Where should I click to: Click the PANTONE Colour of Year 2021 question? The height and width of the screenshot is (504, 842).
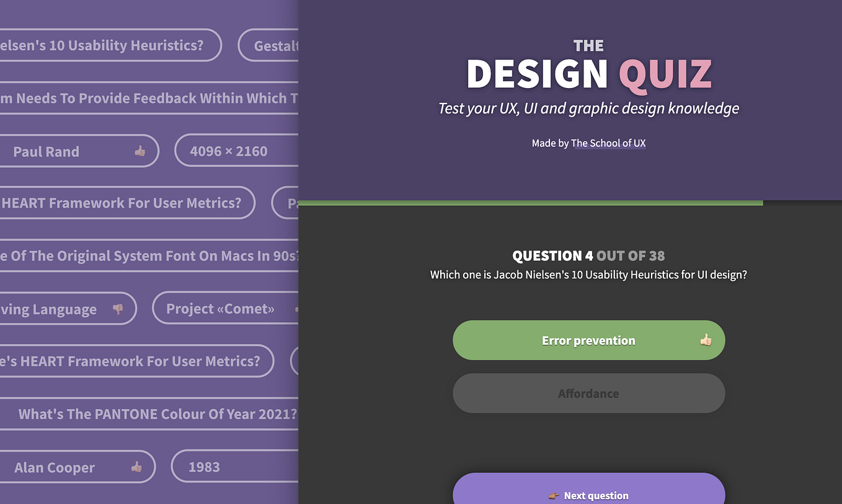[152, 413]
